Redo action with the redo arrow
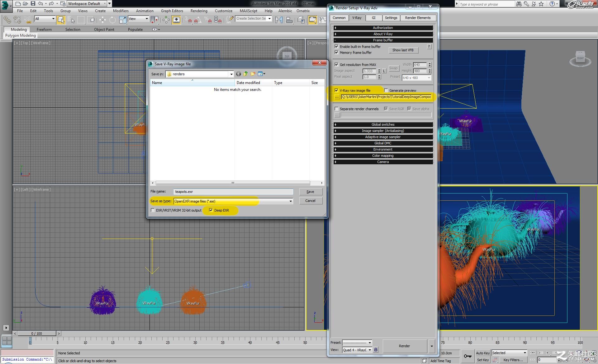 point(51,4)
